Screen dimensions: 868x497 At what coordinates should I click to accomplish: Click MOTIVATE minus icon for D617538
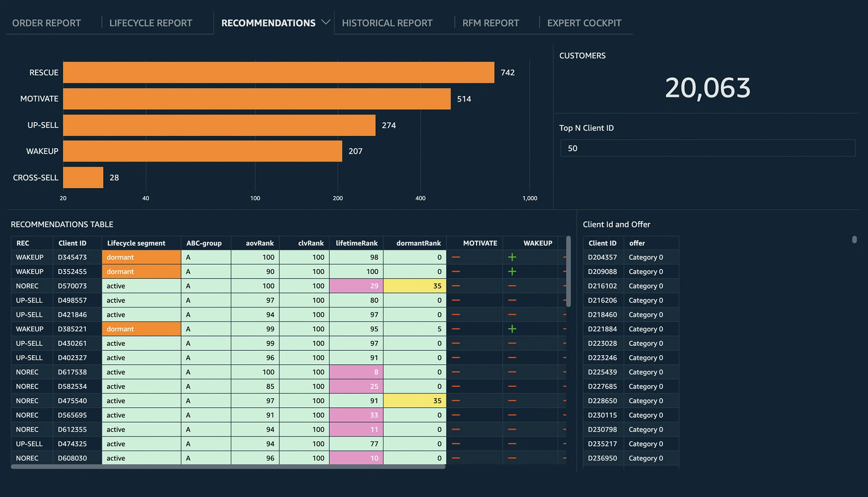(x=456, y=372)
